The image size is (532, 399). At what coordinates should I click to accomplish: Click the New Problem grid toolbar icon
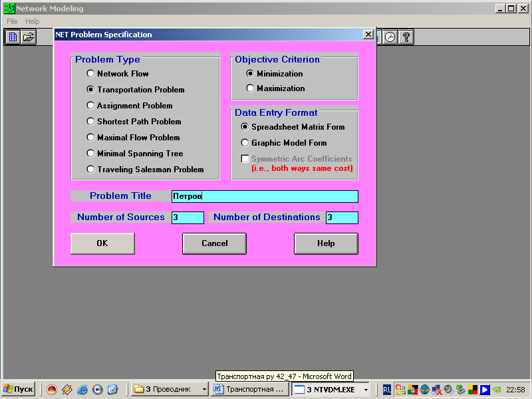point(13,37)
